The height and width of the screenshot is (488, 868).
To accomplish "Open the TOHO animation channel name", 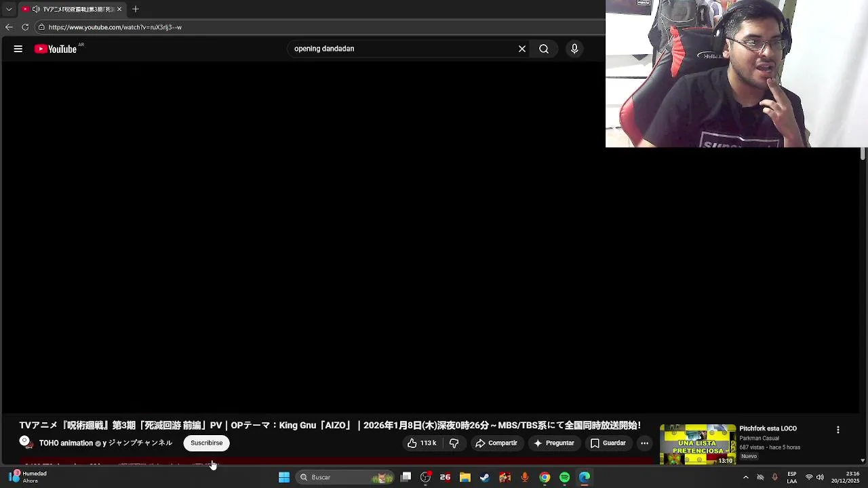I will pos(66,443).
